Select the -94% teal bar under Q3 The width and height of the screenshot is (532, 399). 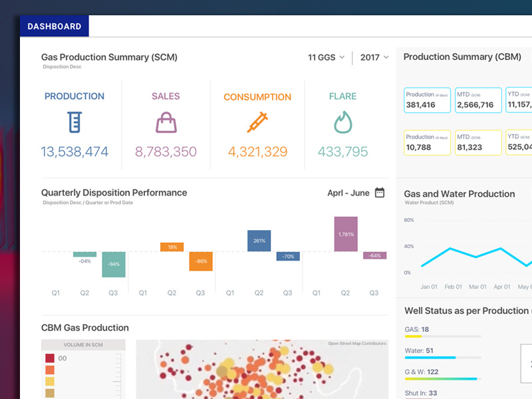coord(114,265)
